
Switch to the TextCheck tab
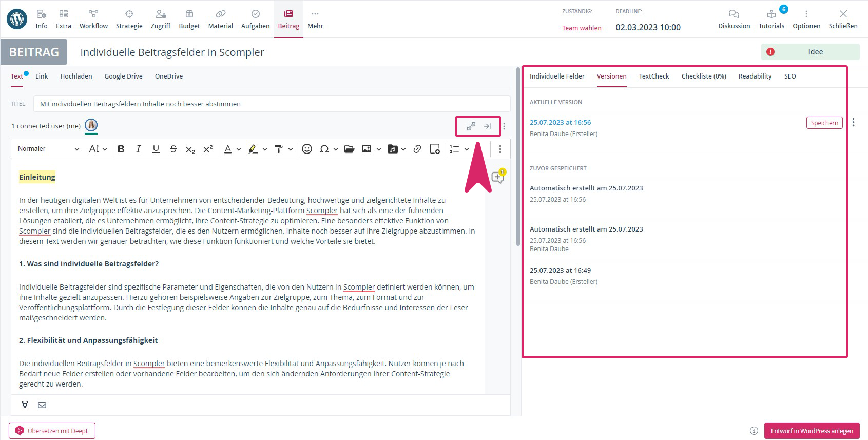point(653,76)
